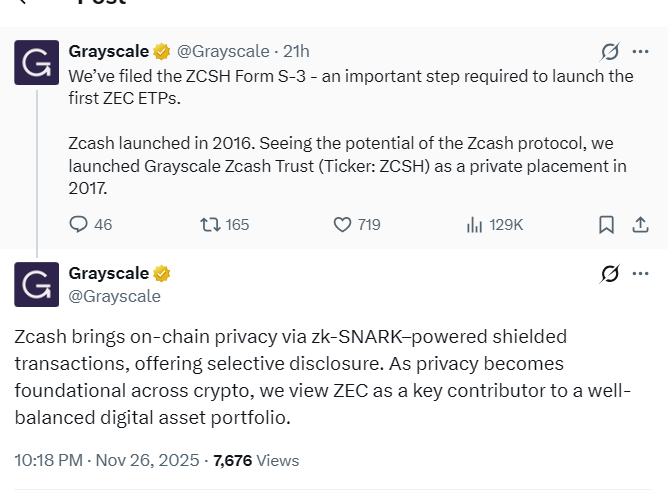View analytics showing 129K views
Viewport: 668px width, 492px height.
[x=476, y=225]
